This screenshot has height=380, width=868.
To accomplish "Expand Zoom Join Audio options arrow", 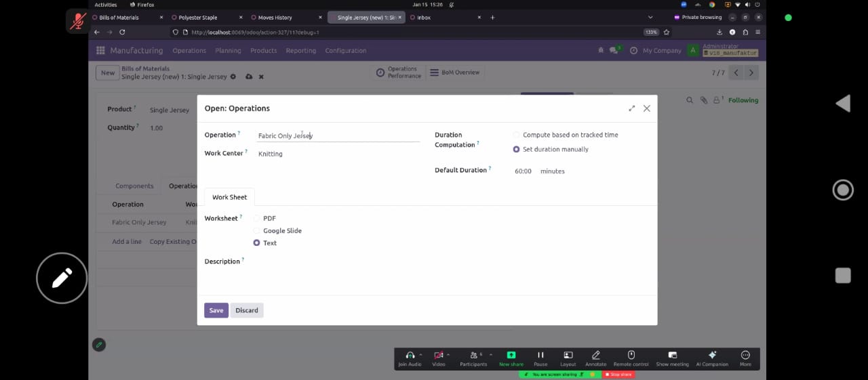I will (420, 354).
